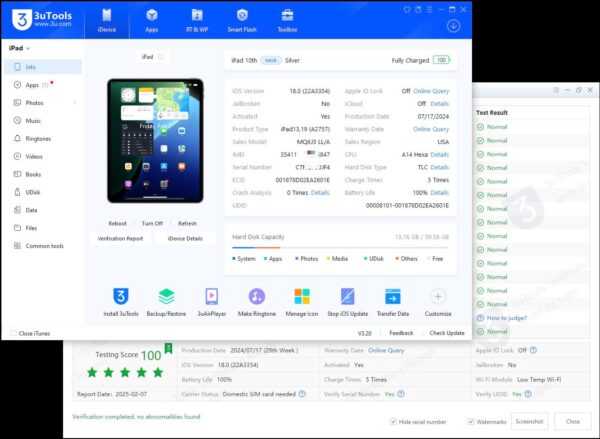Toggle the Close iTunes checkbox
The width and height of the screenshot is (600, 439).
[x=14, y=333]
